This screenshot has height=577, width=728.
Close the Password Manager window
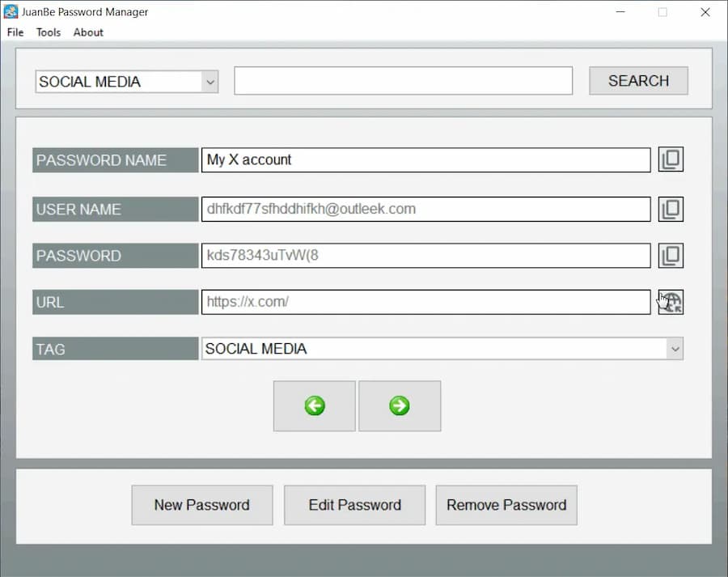point(705,12)
